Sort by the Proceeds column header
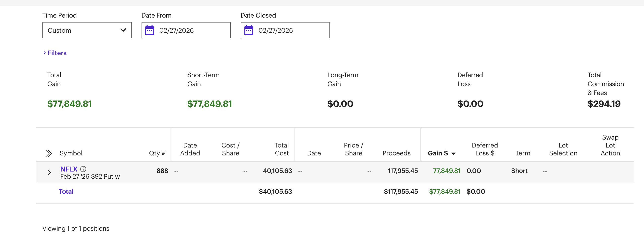This screenshot has height=246, width=644. (x=396, y=153)
